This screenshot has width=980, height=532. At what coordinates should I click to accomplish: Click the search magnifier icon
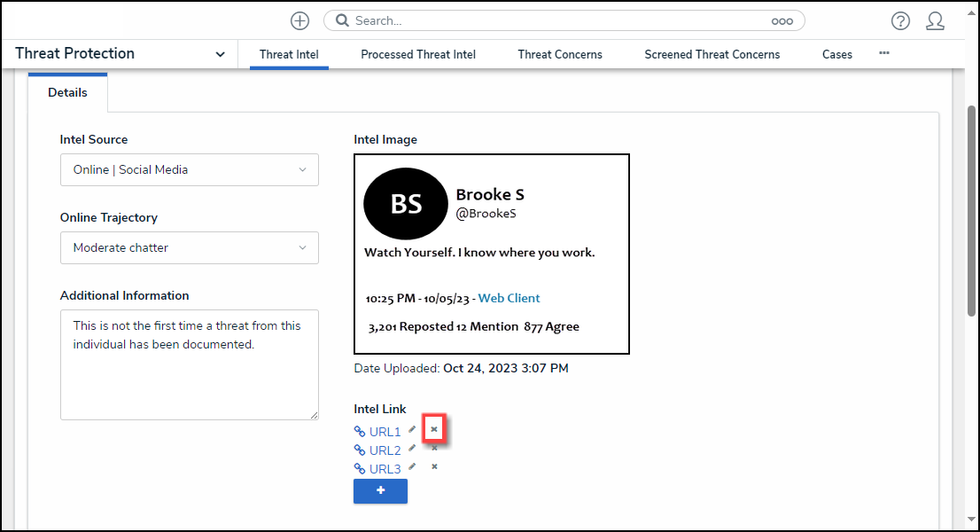click(x=342, y=20)
